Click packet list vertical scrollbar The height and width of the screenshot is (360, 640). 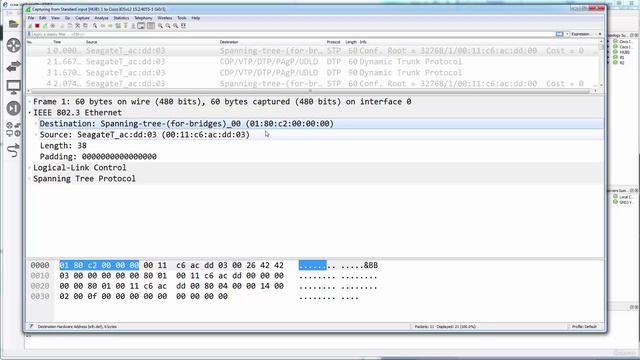click(x=601, y=47)
